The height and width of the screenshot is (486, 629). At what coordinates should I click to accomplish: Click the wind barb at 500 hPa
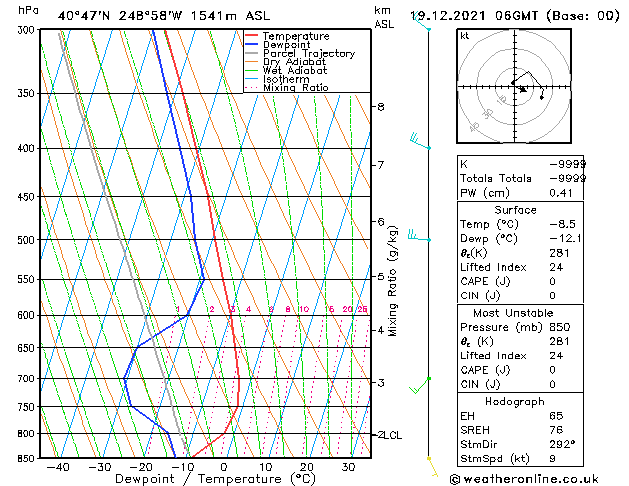pos(419,236)
